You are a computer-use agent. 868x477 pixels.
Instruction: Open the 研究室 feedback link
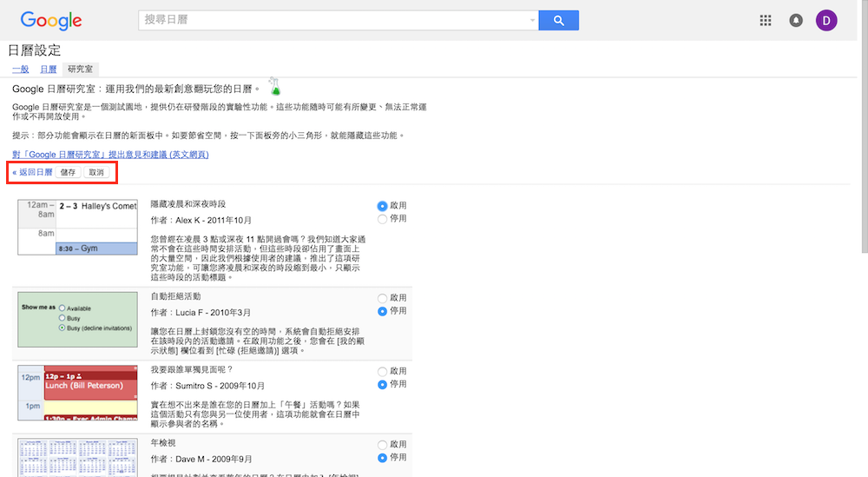[110, 155]
